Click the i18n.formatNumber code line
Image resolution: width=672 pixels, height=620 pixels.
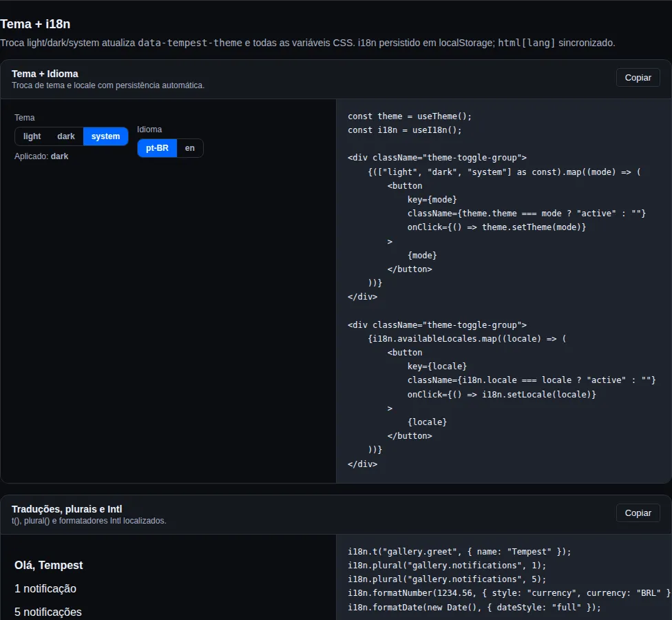click(x=509, y=593)
